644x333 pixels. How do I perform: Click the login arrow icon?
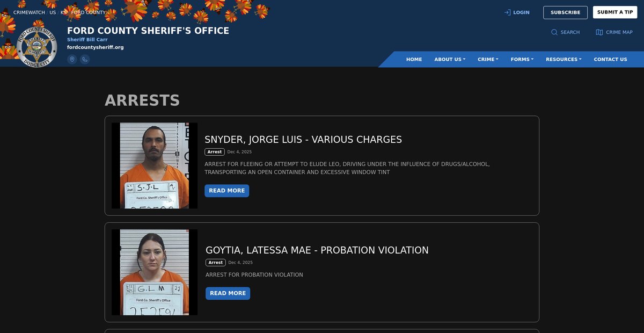[x=507, y=12]
